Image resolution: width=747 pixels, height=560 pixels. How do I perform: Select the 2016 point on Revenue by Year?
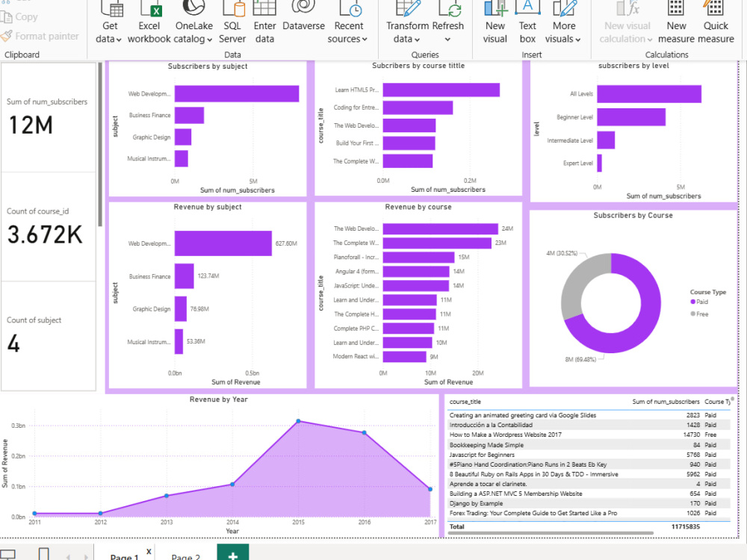click(364, 432)
